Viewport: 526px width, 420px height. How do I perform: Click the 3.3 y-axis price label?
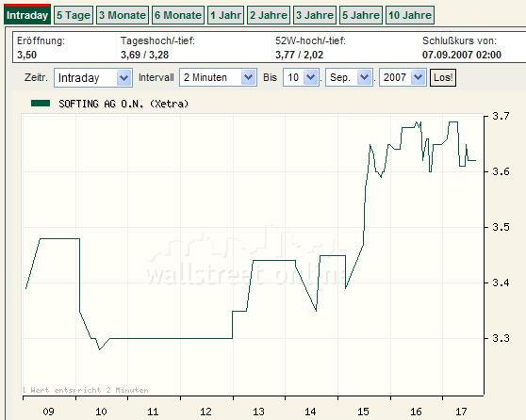tap(501, 339)
